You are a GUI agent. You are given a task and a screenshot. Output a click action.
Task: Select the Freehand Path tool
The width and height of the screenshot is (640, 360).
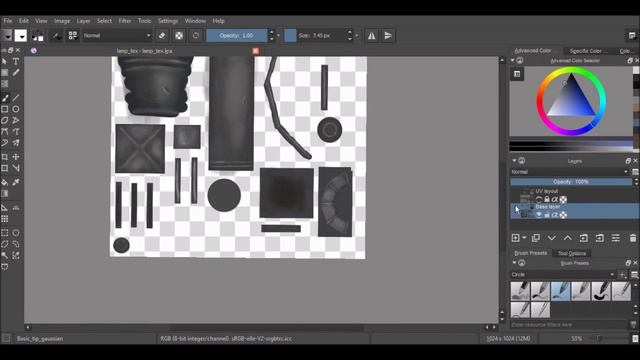point(16,131)
